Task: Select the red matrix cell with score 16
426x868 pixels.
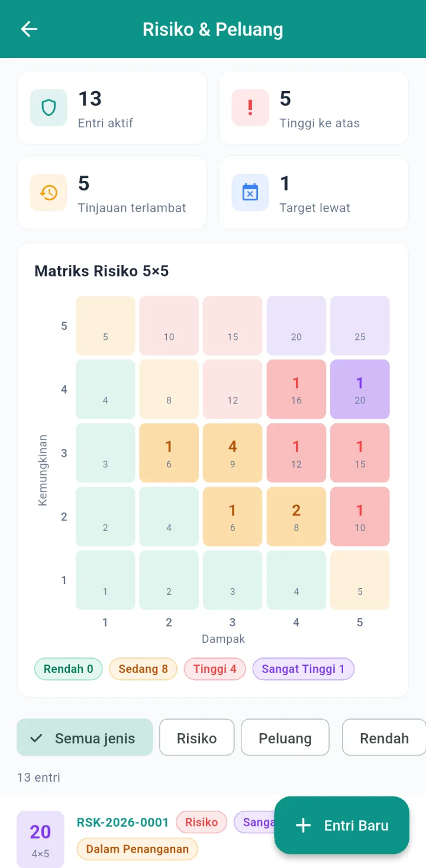Action: tap(296, 389)
